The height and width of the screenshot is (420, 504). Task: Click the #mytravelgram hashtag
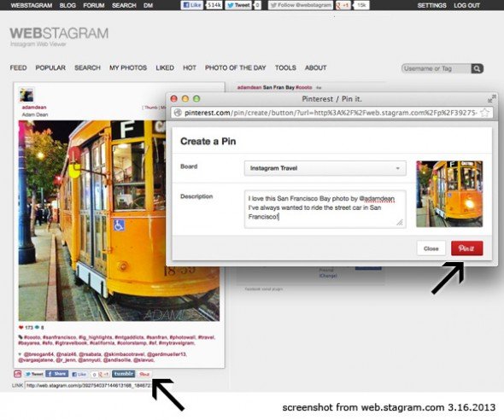[176, 343]
